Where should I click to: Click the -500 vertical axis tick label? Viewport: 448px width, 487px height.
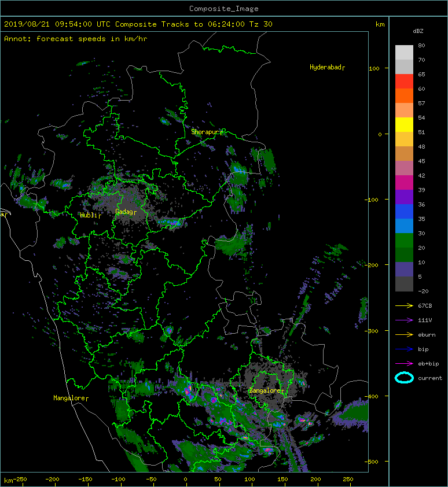click(x=371, y=462)
